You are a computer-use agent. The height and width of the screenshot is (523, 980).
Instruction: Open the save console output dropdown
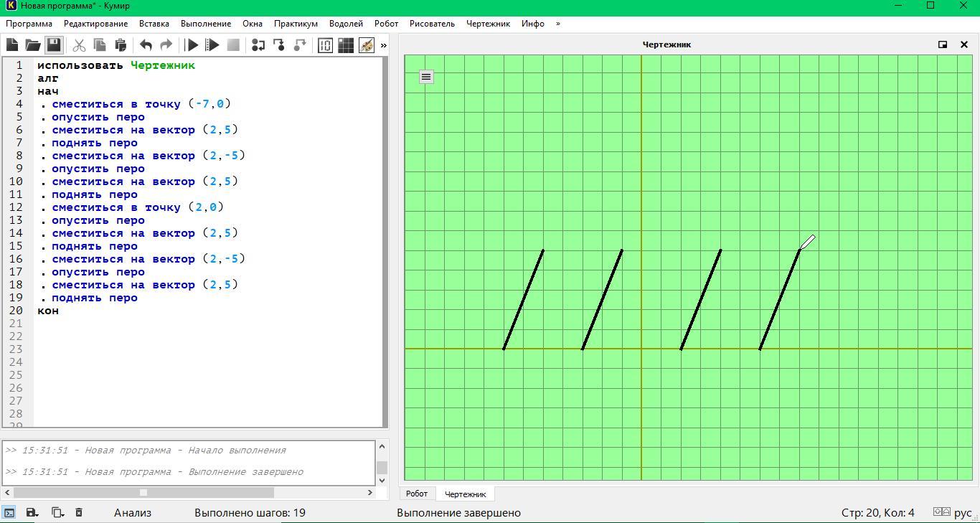pyautogui.click(x=32, y=512)
